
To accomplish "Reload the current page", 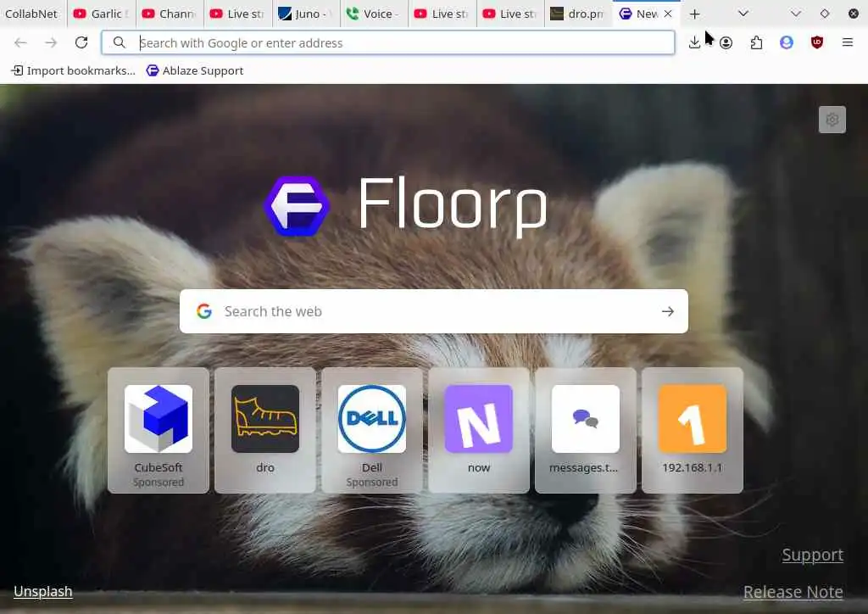I will click(81, 42).
